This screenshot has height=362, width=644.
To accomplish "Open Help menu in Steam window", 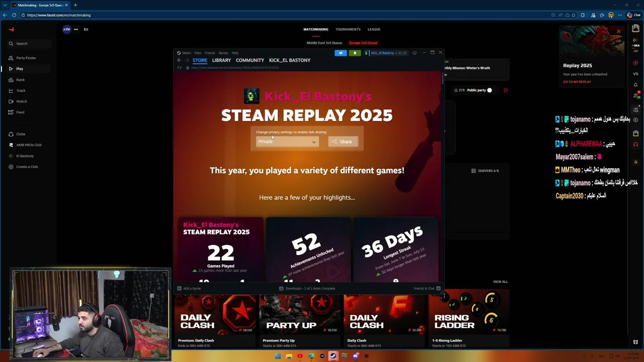I will pos(235,53).
